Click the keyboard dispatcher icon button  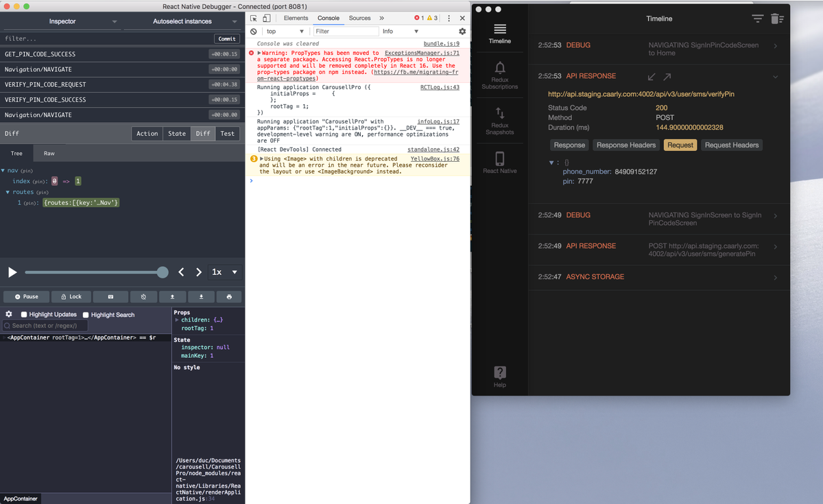tap(110, 297)
